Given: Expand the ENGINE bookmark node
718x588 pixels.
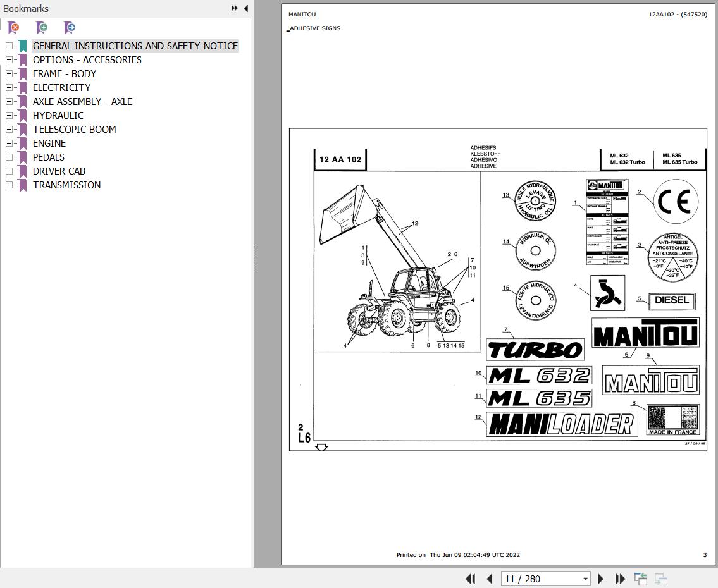Looking at the screenshot, I should (8, 143).
